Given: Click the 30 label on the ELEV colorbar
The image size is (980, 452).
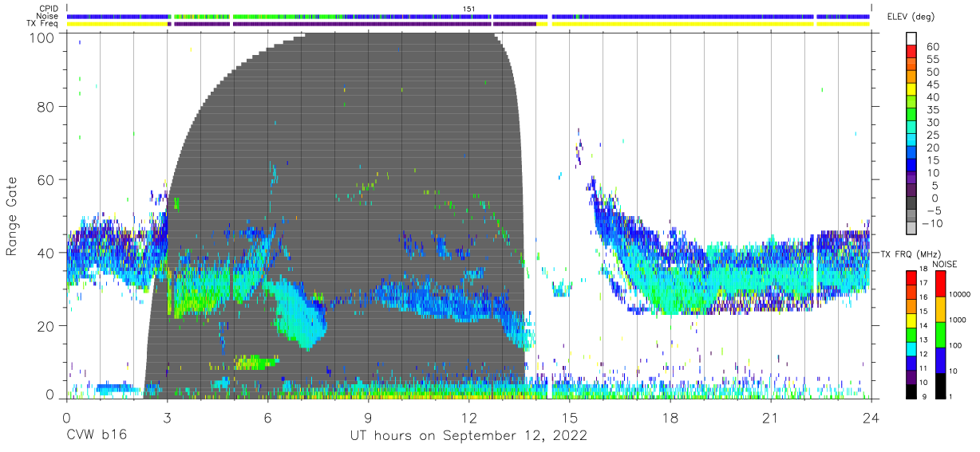Looking at the screenshot, I should tap(932, 123).
